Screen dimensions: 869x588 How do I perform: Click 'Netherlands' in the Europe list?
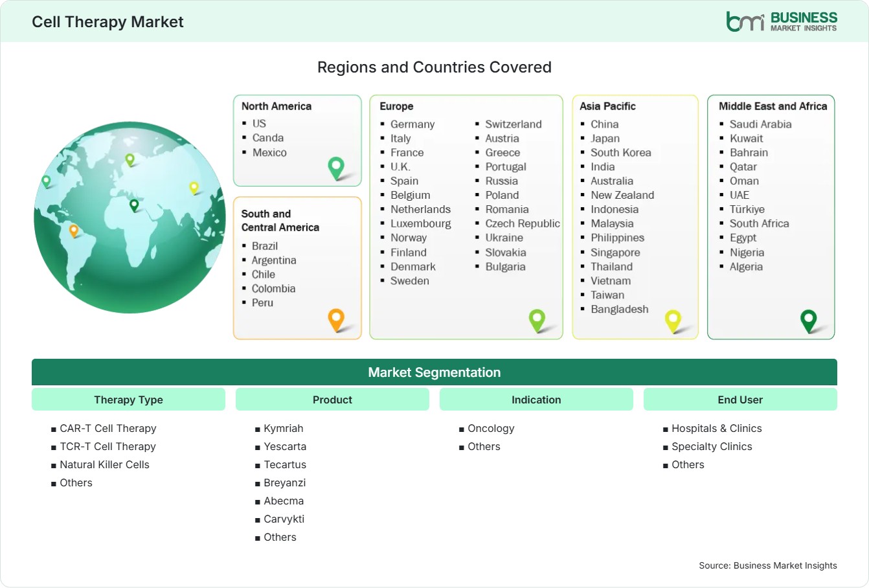(420, 210)
